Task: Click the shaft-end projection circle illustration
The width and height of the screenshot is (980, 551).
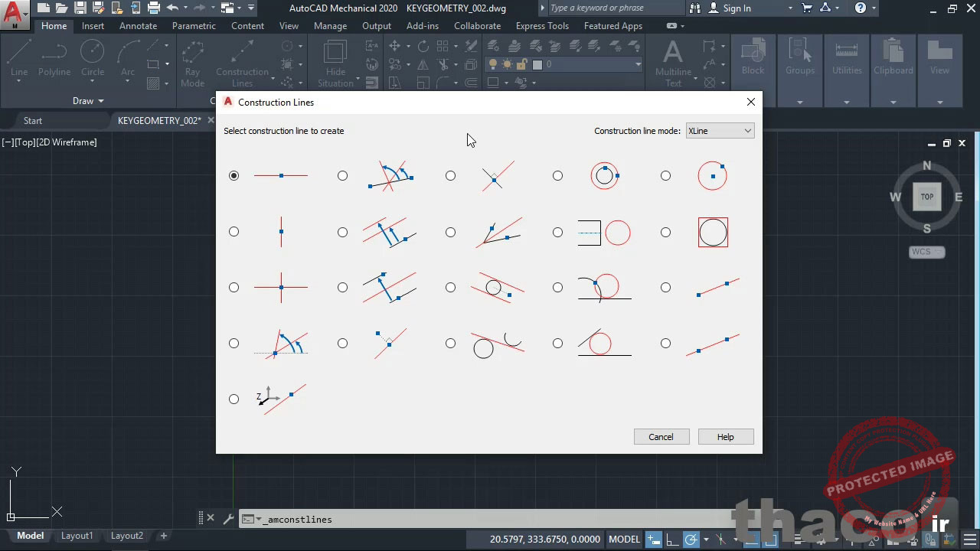Action: (605, 232)
